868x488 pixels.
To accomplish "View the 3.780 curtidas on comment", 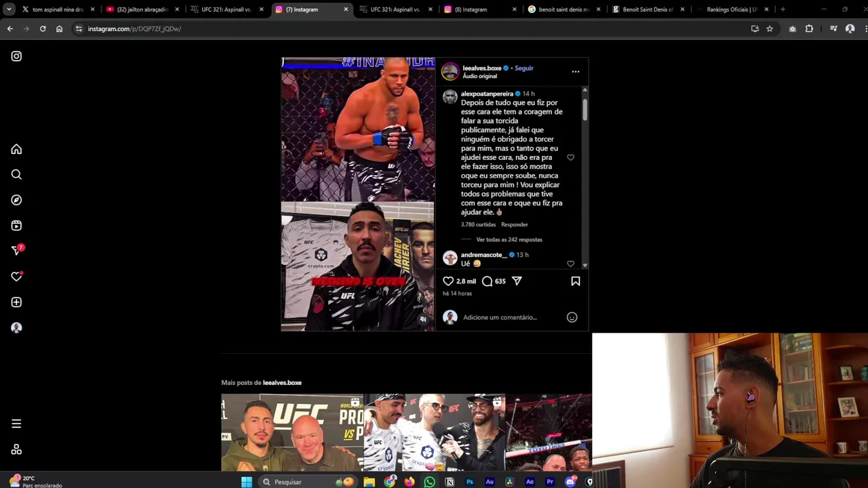I will point(478,224).
